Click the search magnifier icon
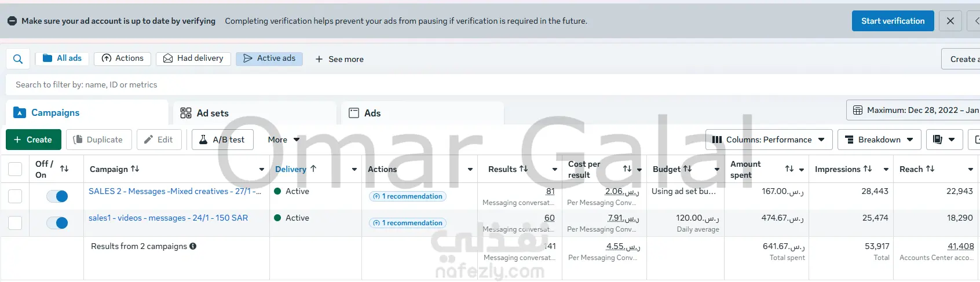980x282 pixels. click(18, 59)
